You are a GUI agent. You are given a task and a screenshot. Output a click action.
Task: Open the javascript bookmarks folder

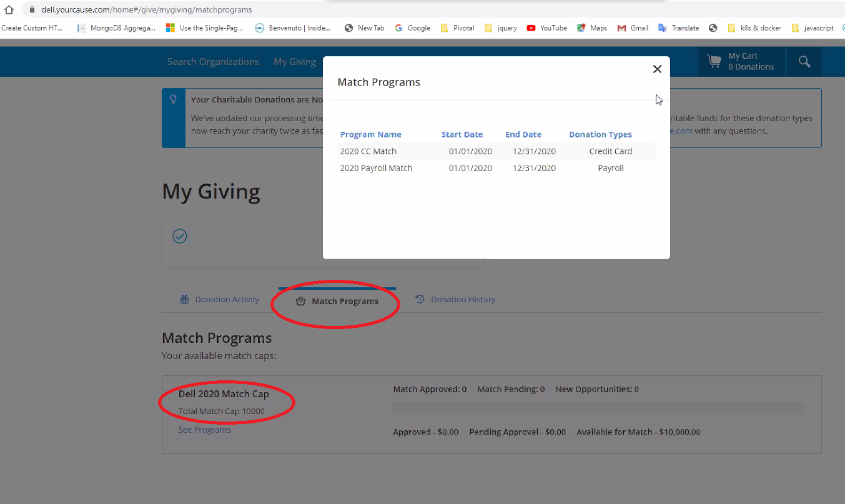pos(812,27)
